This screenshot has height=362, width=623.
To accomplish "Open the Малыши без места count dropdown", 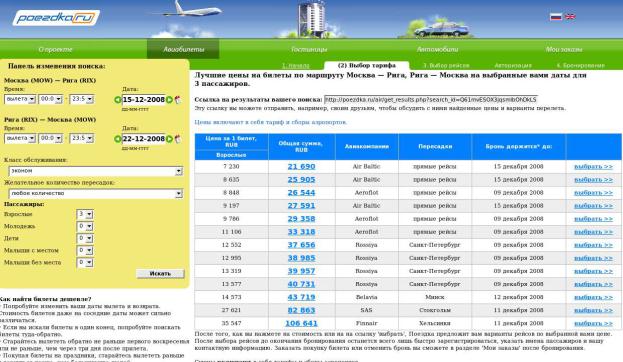I will [x=85, y=262].
